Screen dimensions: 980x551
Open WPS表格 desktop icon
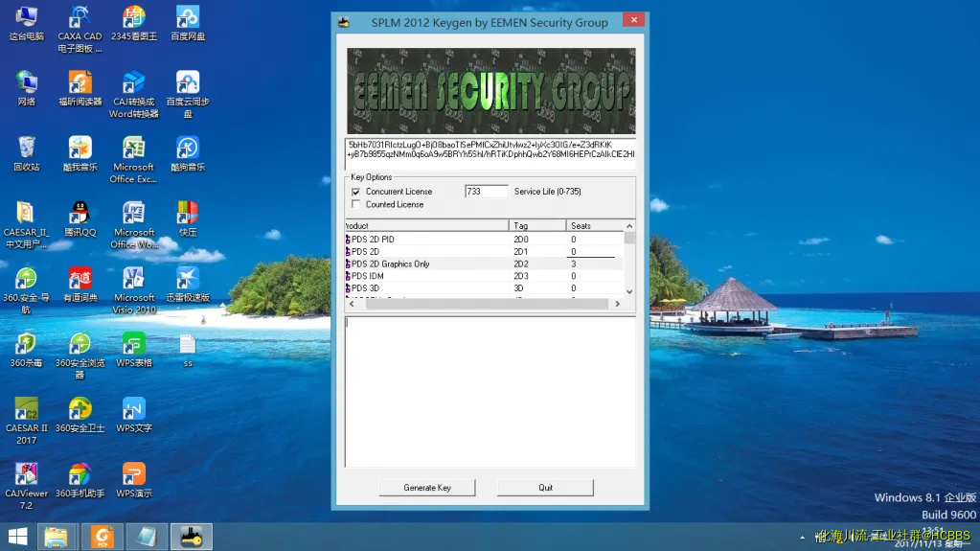pyautogui.click(x=134, y=350)
